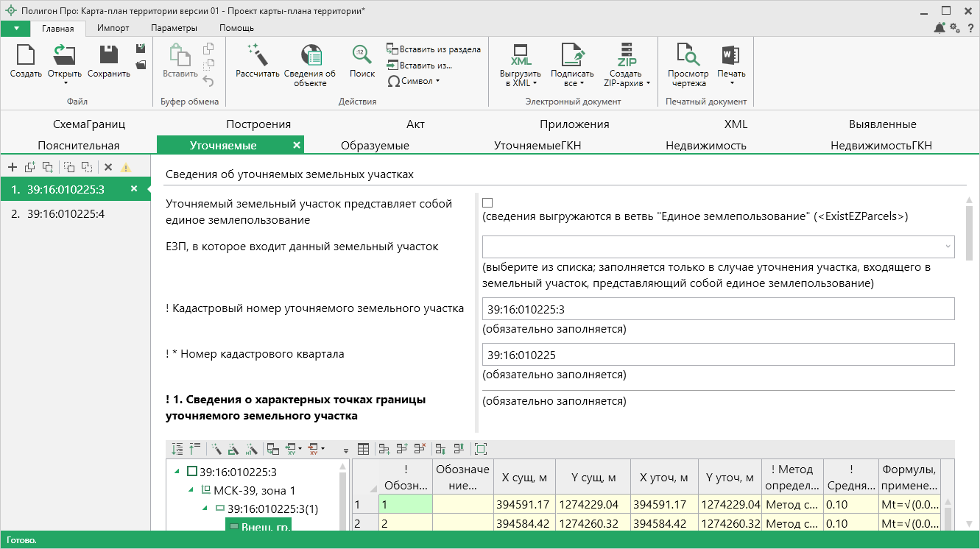
Task: Open the ЕЗП combo box dropdown
Action: [946, 247]
